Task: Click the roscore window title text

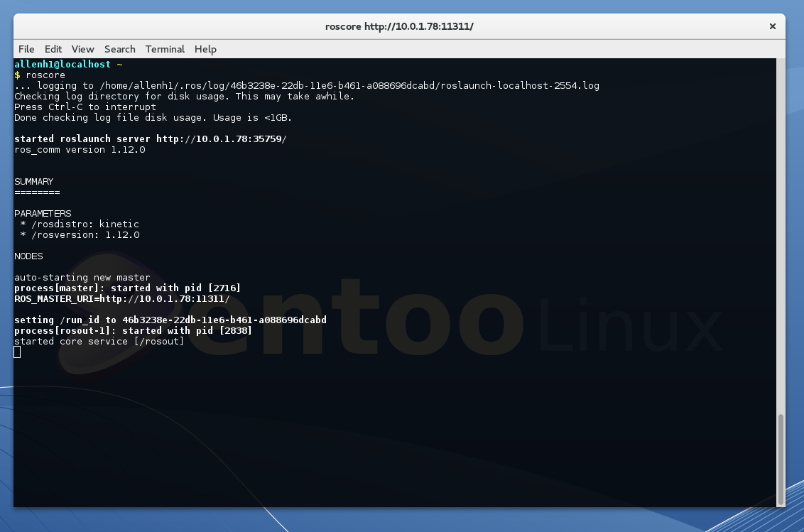Action: click(x=399, y=26)
